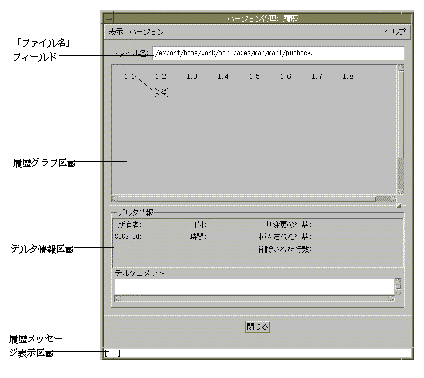The height and width of the screenshot is (378, 424).
Task: Click the delta comment text area
Action: tap(255, 287)
